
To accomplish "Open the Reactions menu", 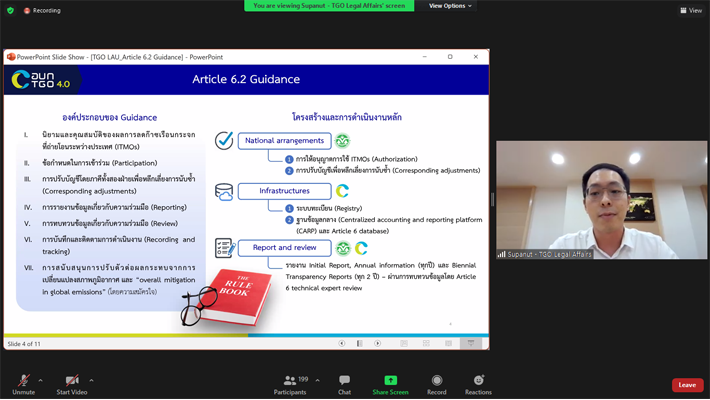I will 478,381.
